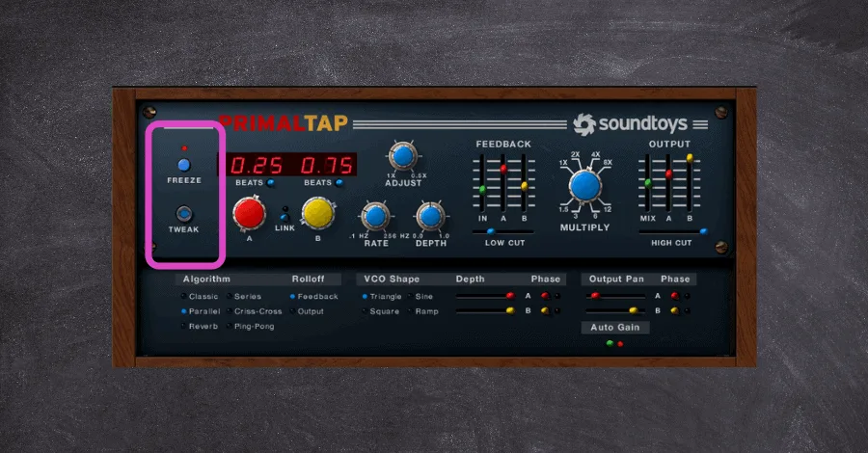This screenshot has height=453, width=868.
Task: Select the Reverb algorithm
Action: click(200, 327)
